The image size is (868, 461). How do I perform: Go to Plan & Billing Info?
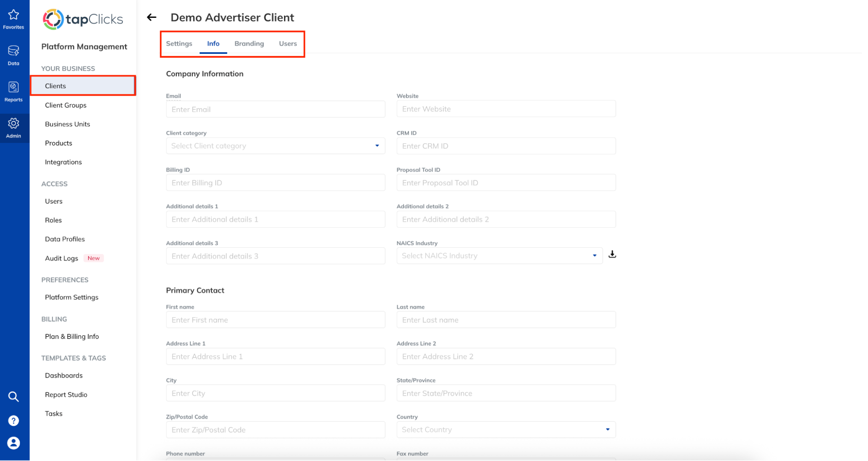72,336
